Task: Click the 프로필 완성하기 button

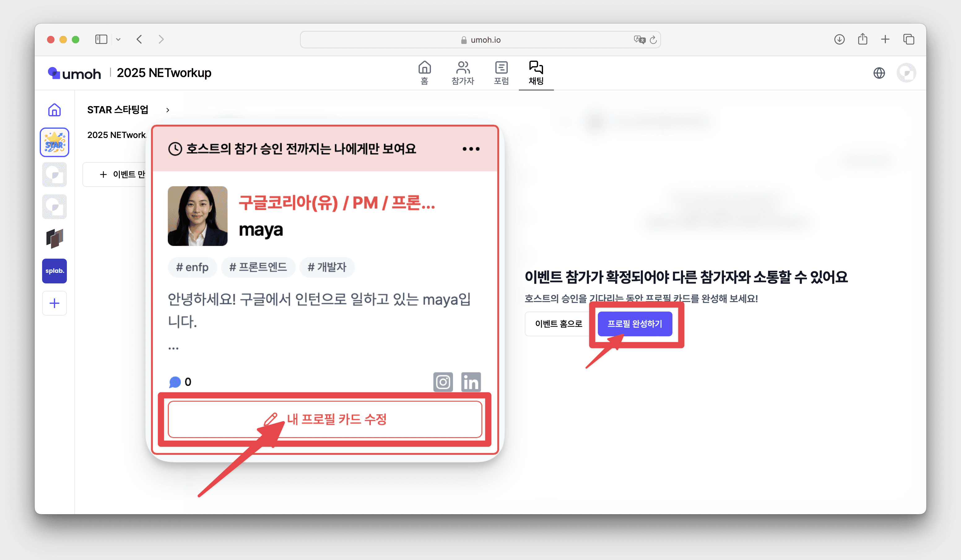Action: point(635,324)
